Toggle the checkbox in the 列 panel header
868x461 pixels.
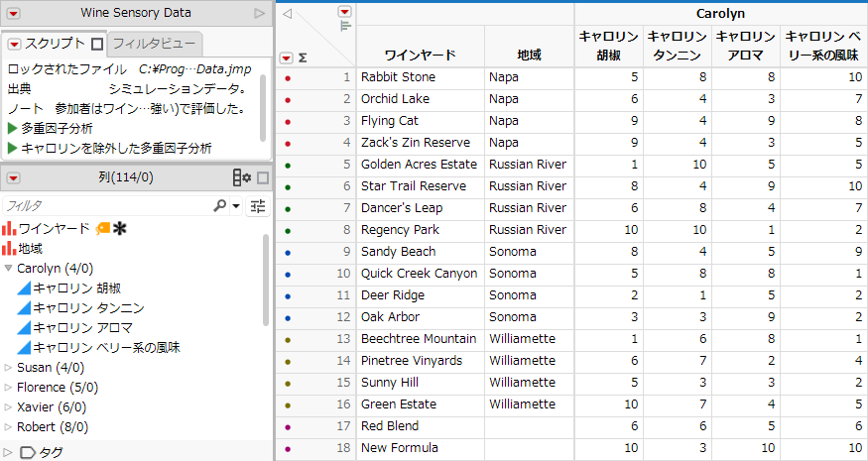(263, 177)
